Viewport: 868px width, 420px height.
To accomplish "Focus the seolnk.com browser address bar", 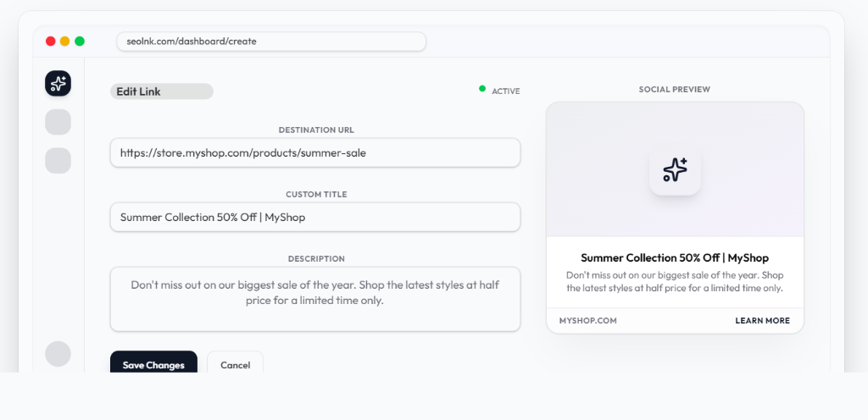I will [271, 41].
